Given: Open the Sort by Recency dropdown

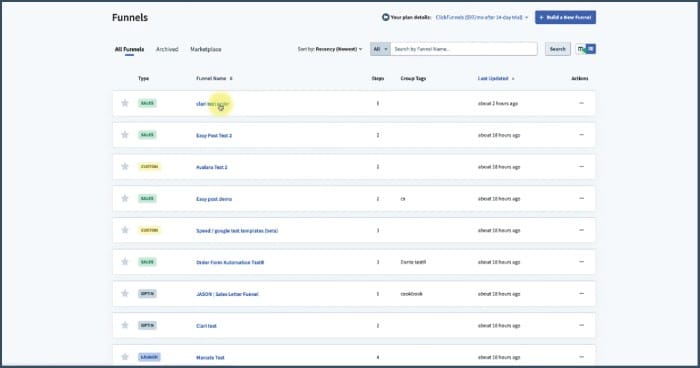Looking at the screenshot, I should (330, 49).
